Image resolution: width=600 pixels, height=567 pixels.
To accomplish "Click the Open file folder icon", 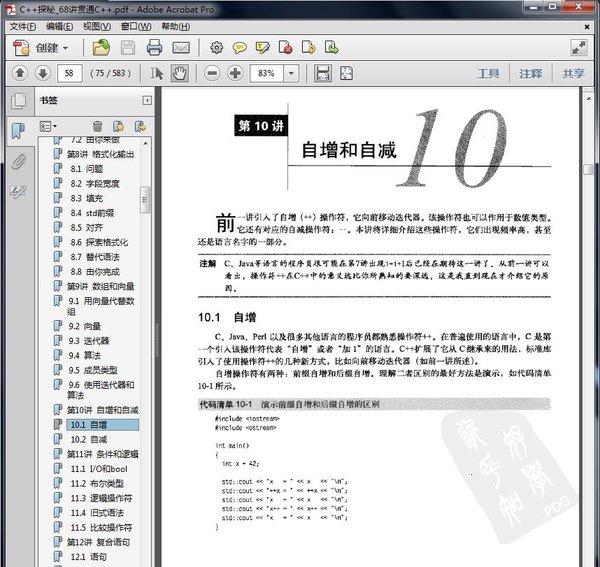I will 101,47.
